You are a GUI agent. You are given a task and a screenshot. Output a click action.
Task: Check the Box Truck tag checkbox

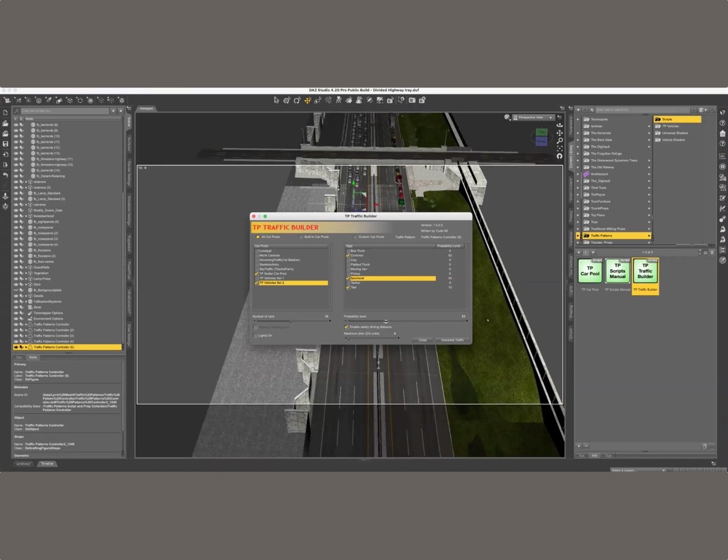[348, 251]
